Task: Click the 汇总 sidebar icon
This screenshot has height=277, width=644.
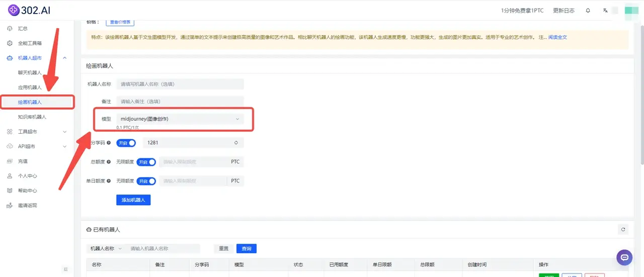Action: click(x=9, y=29)
